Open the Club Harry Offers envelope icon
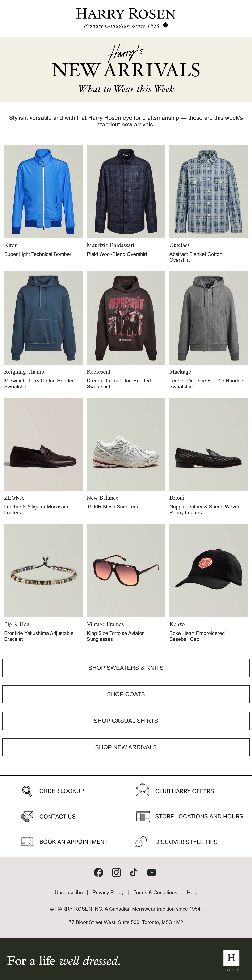The height and width of the screenshot is (980, 252). pos(142,790)
